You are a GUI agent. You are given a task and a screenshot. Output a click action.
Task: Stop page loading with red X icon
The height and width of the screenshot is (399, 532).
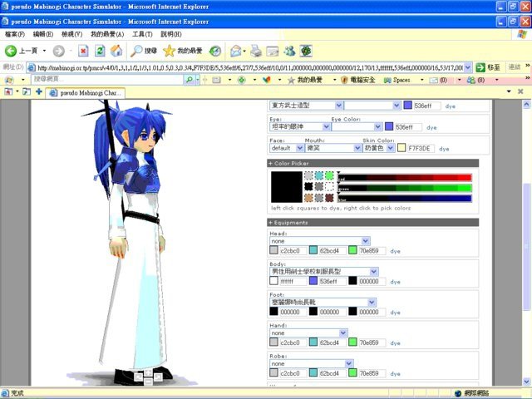[x=83, y=51]
